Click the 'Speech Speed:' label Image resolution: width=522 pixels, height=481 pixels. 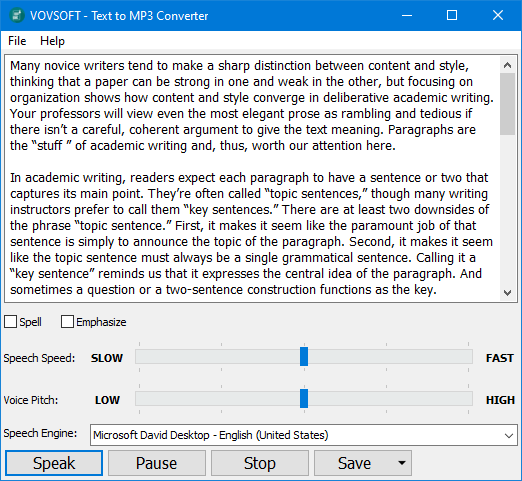coord(39,358)
